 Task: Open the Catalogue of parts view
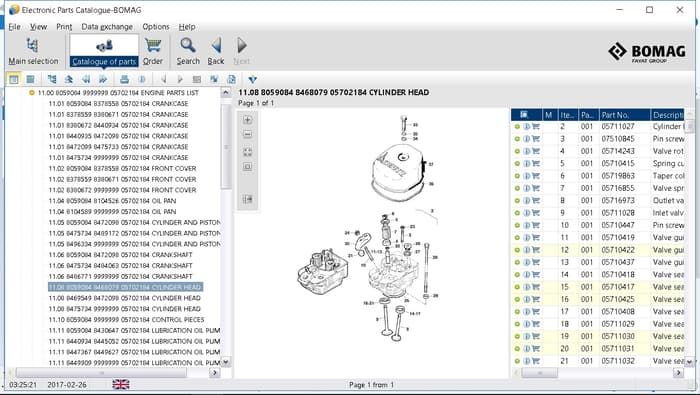104,52
